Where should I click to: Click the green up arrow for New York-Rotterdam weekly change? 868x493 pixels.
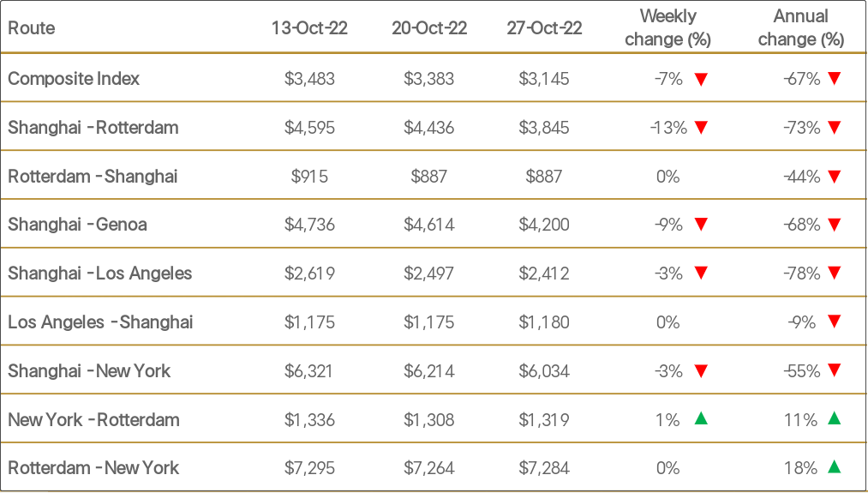701,419
